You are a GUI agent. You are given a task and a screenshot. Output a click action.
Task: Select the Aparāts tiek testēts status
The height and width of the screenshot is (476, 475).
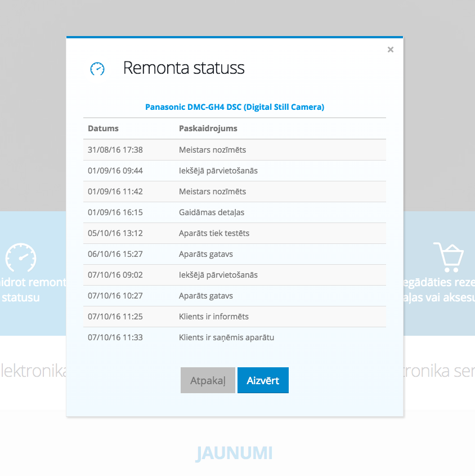tap(214, 233)
